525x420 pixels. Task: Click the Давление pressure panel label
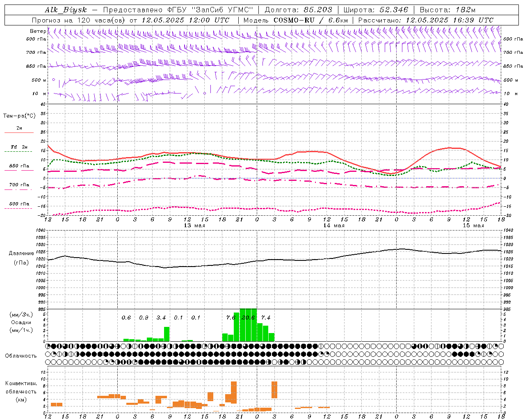21,253
